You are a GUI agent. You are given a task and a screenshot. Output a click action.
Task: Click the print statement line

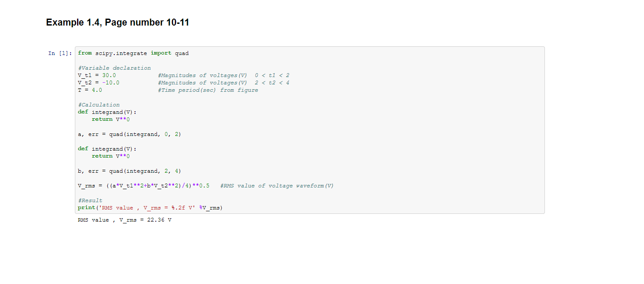(x=150, y=208)
